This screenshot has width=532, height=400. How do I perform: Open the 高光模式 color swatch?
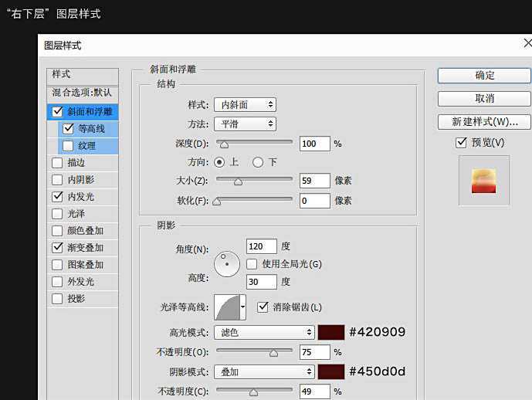(331, 332)
